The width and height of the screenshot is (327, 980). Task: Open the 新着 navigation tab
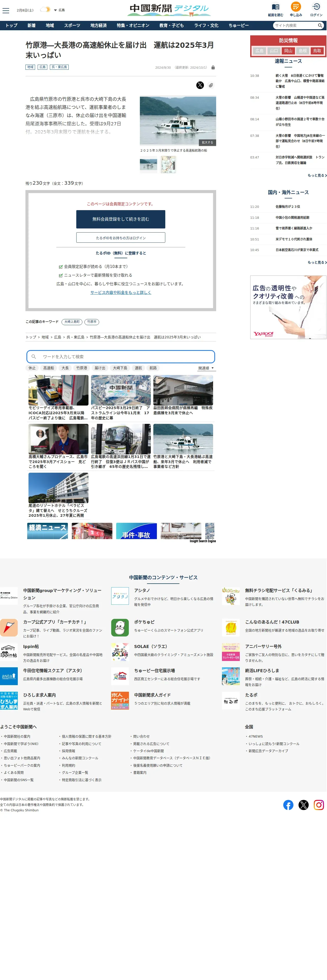click(x=32, y=25)
